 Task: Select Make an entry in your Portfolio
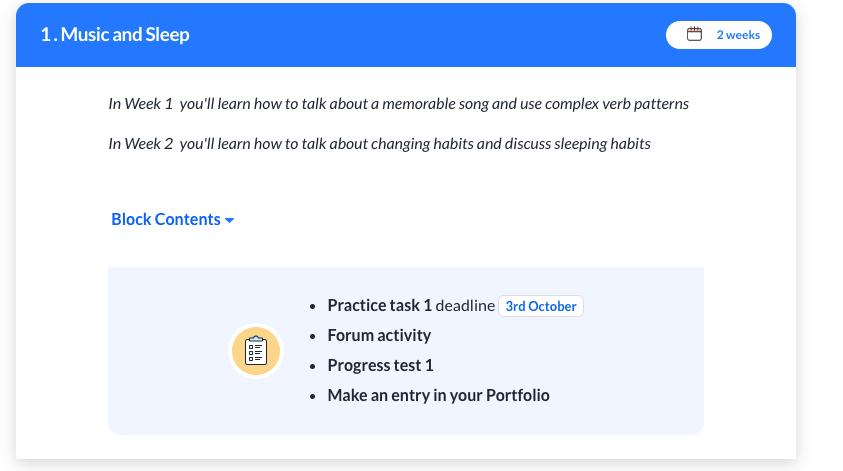[438, 395]
